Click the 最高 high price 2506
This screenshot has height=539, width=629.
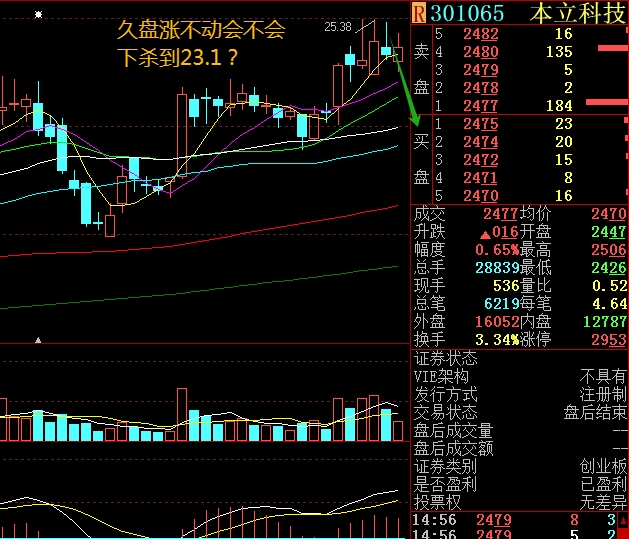point(609,250)
